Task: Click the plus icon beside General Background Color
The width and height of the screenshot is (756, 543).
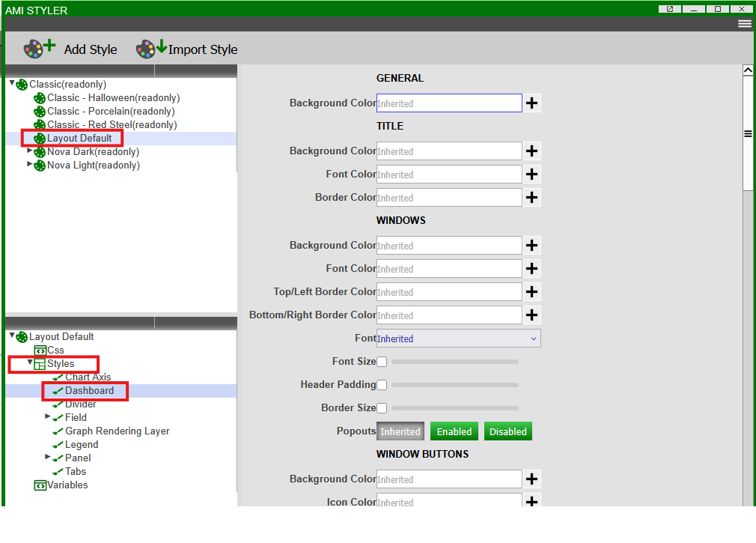Action: pyautogui.click(x=531, y=103)
